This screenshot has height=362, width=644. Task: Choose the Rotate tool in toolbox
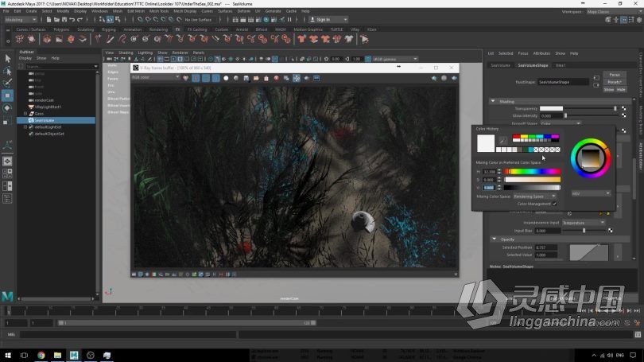[7, 108]
